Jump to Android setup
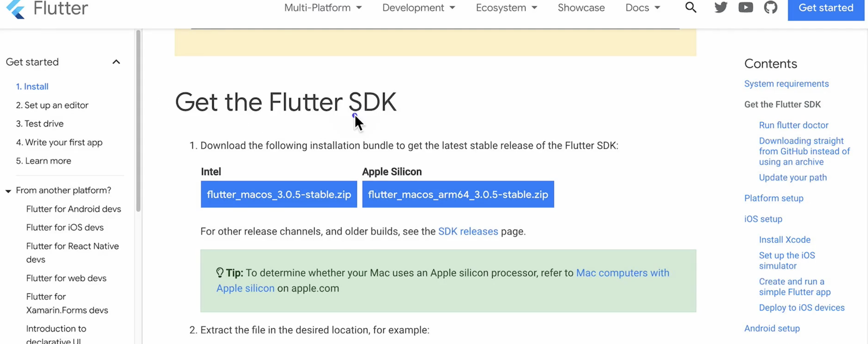Viewport: 868px width, 344px height. tap(772, 329)
